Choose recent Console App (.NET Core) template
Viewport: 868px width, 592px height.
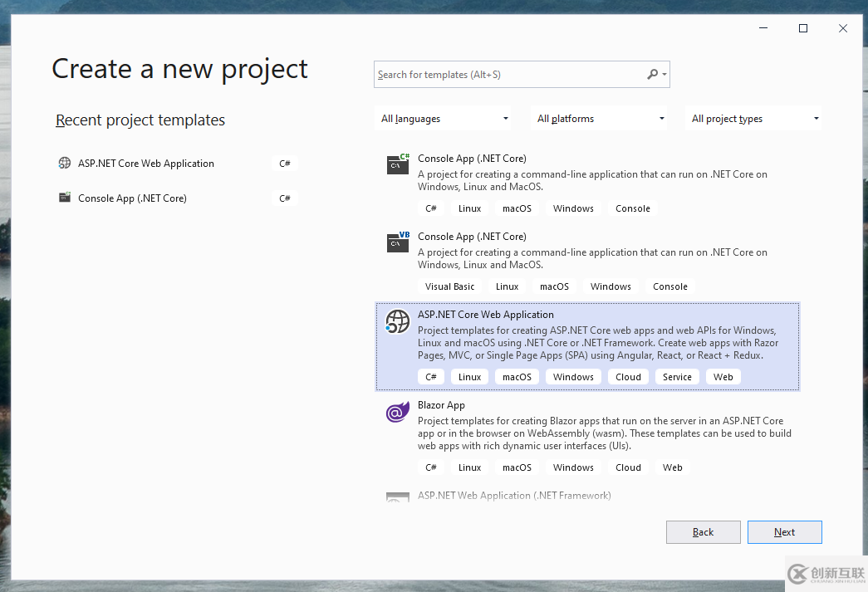tap(132, 198)
